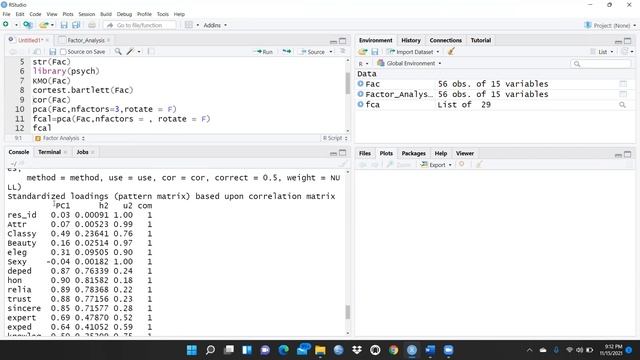Click the editor vertical scrollbar thumb

pos(348,83)
